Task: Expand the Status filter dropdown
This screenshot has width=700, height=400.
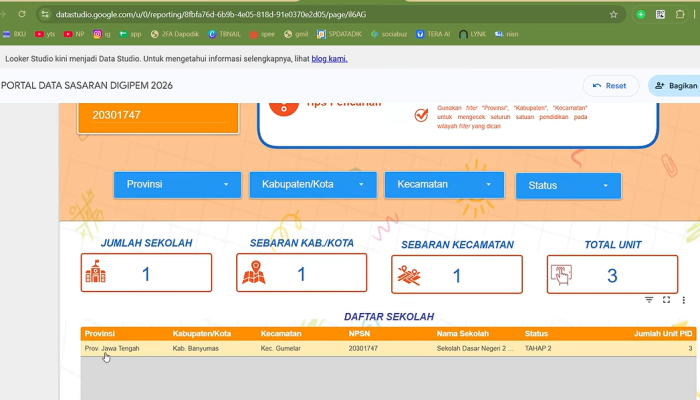Action: pos(568,186)
